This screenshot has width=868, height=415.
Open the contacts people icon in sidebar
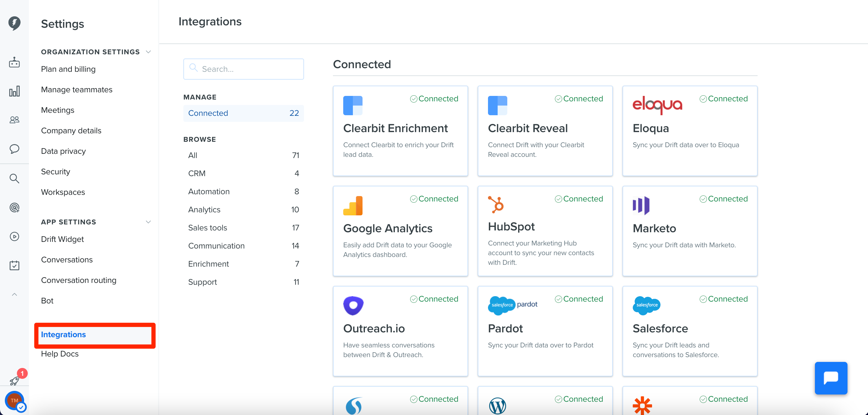tap(14, 119)
